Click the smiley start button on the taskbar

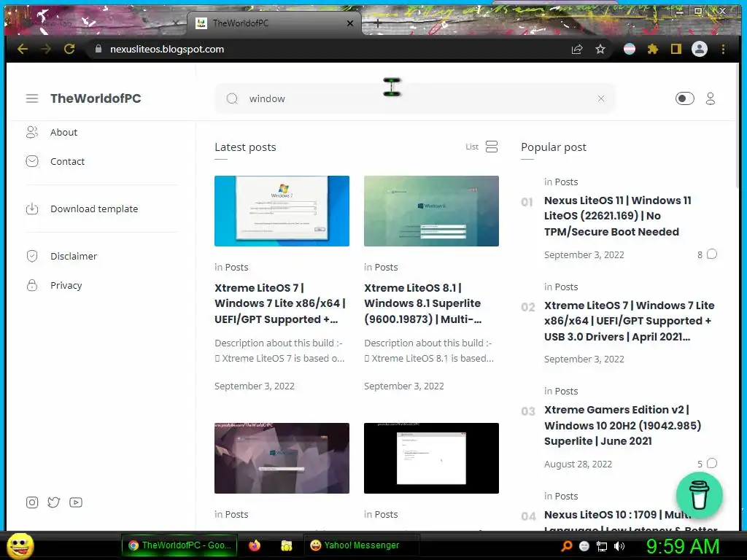click(20, 545)
